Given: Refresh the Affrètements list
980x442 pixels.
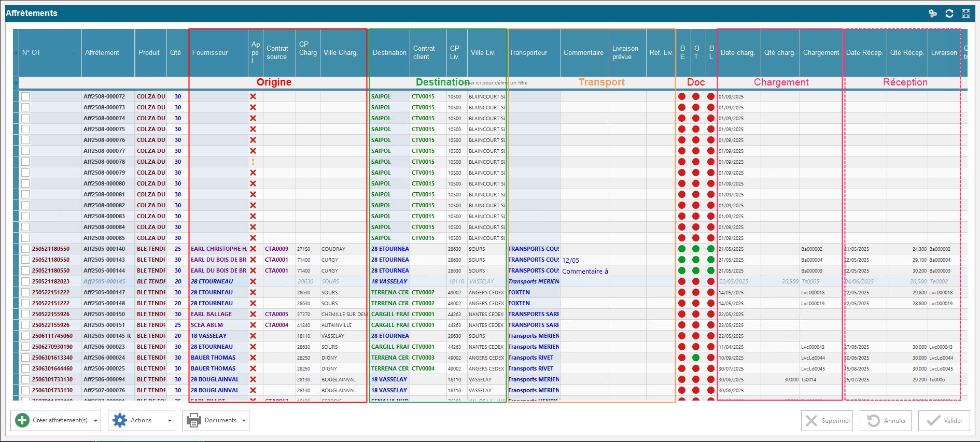Looking at the screenshot, I should 949,13.
